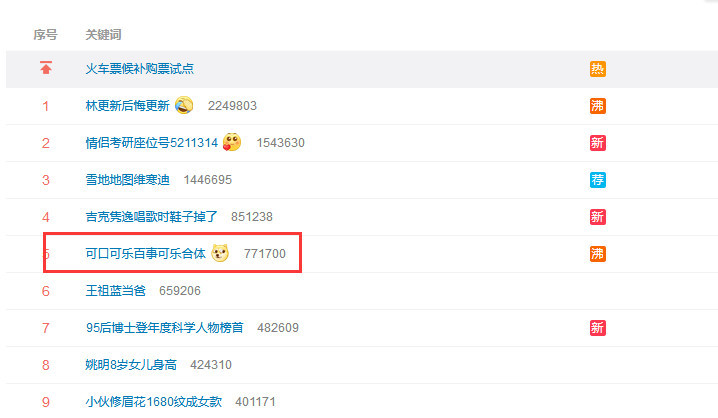This screenshot has height=418, width=718.
Task: Open the topic 王祖蓝当爸
Action: point(116,291)
